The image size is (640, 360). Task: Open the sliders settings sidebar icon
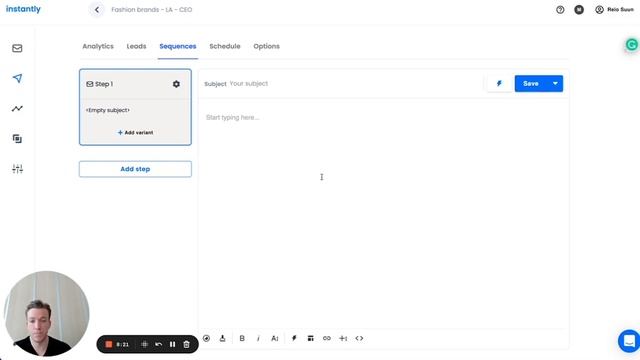17,169
